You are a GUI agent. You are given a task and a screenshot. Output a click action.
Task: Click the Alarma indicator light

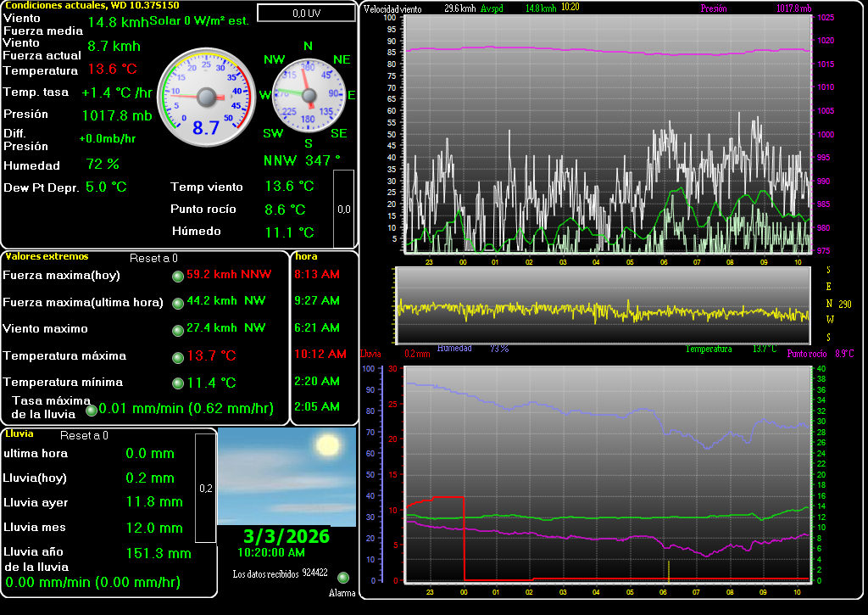pos(343,577)
